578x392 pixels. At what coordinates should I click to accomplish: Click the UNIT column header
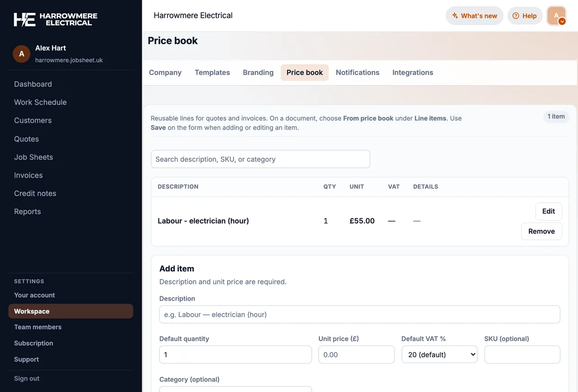(357, 187)
